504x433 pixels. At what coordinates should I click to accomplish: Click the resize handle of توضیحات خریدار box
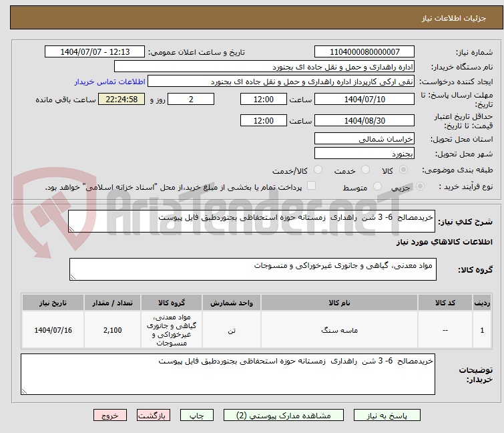click(25, 392)
